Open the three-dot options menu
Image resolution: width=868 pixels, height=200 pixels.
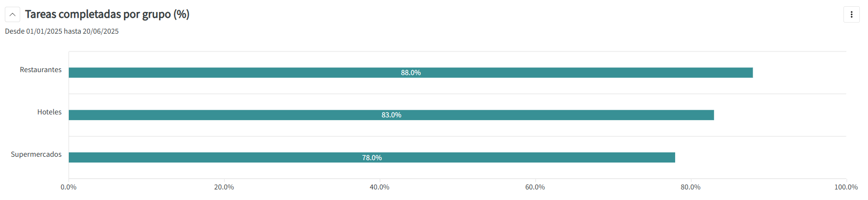[x=851, y=14]
